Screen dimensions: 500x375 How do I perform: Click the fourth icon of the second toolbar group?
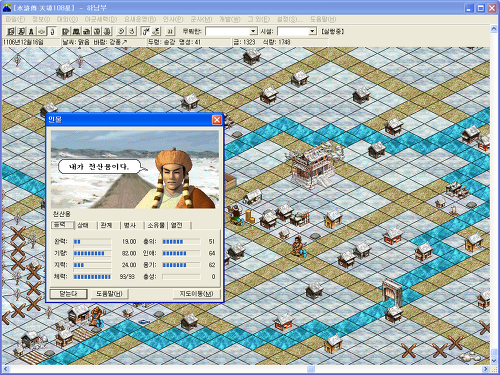coord(97,31)
